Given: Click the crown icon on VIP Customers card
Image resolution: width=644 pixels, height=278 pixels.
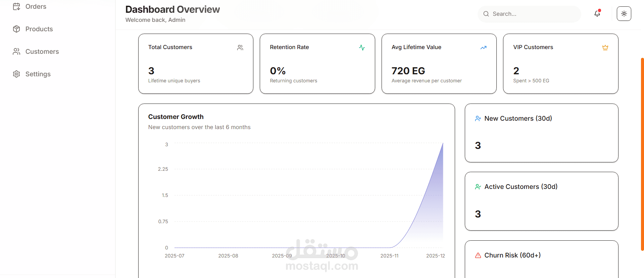Looking at the screenshot, I should pos(605,48).
